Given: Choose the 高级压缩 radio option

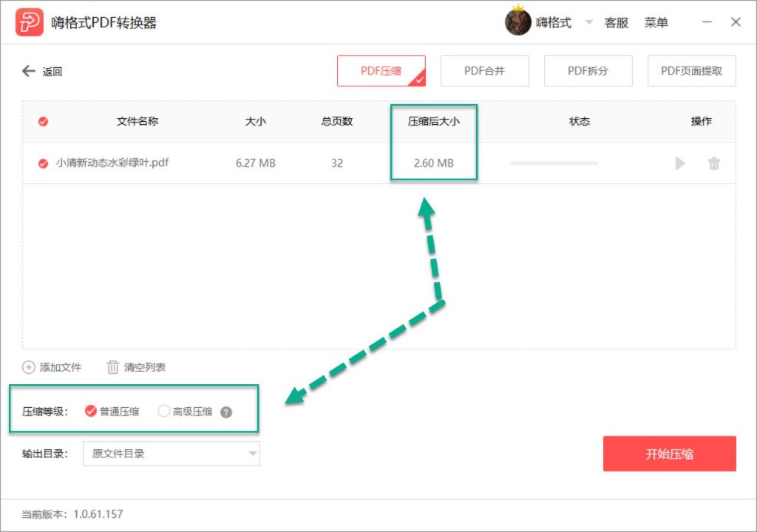Looking at the screenshot, I should (x=163, y=411).
